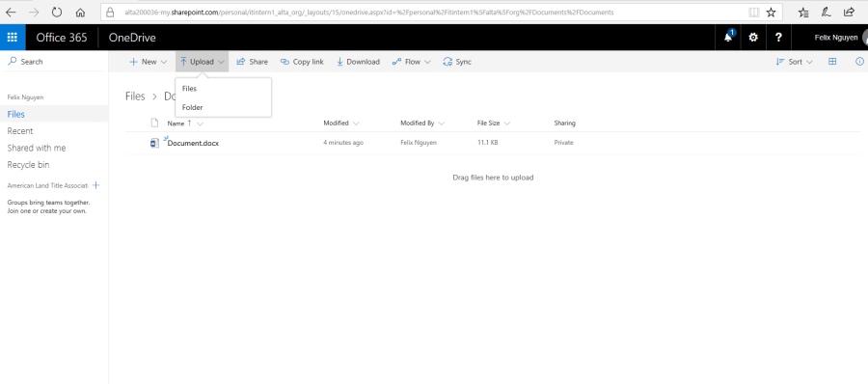Click American Land Title Association heading

point(48,185)
